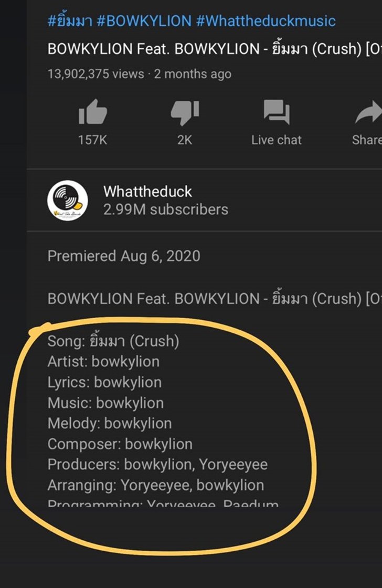Click the #BOWKYLION hashtag

[144, 20]
